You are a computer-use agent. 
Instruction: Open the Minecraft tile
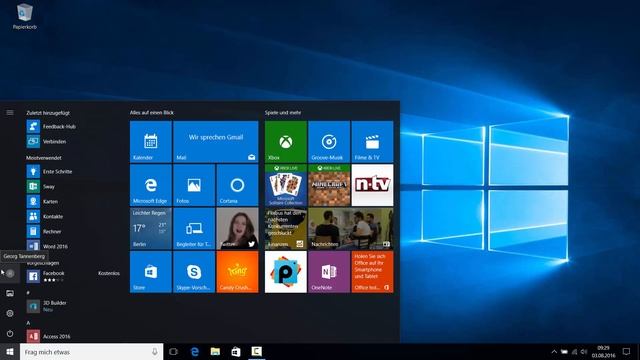point(329,185)
